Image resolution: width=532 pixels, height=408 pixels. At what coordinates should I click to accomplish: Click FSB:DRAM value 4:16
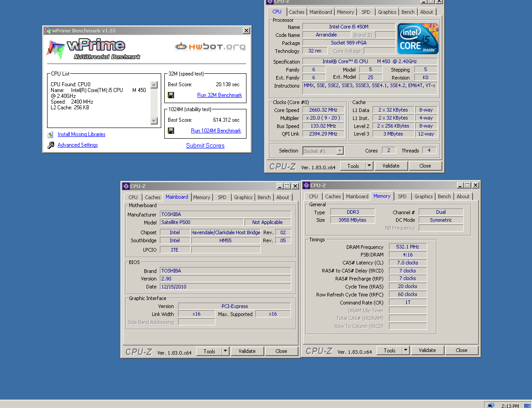coord(408,255)
